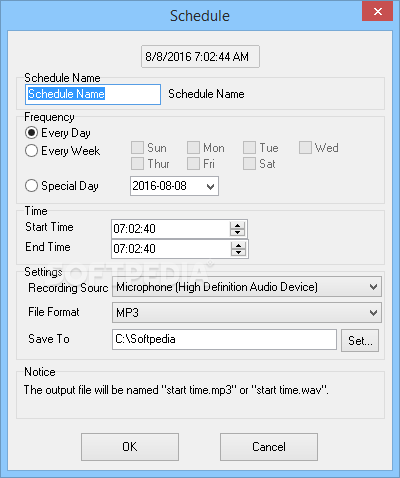Open the Special Day date dropdown
The height and width of the screenshot is (478, 400).
210,186
